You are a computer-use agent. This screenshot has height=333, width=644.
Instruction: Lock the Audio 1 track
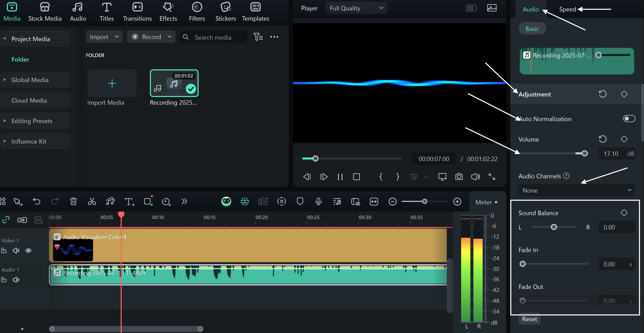pos(4,280)
